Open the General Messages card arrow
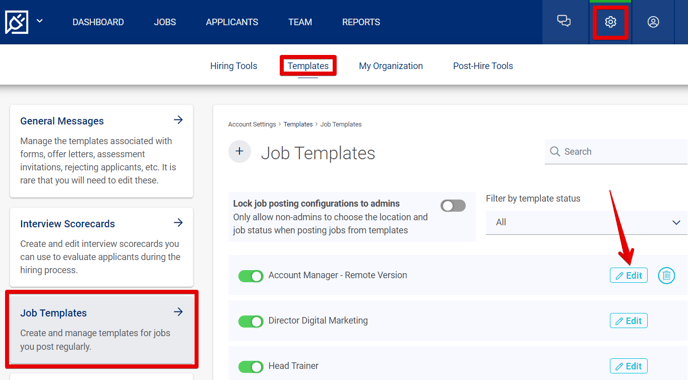Image resolution: width=688 pixels, height=380 pixels. pos(178,120)
